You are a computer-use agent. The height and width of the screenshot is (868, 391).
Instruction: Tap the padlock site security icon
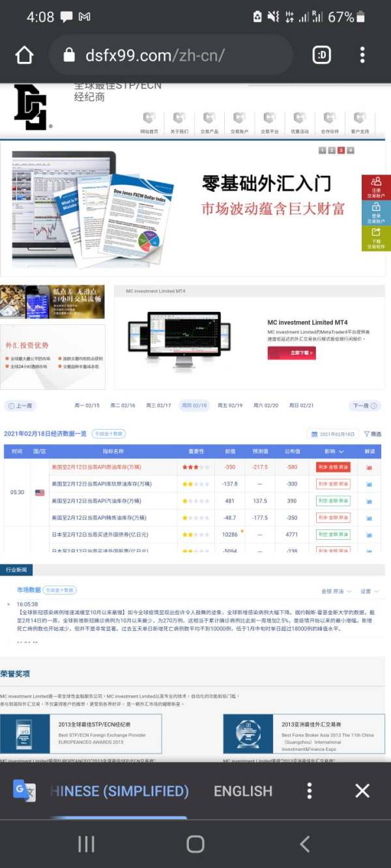[69, 55]
